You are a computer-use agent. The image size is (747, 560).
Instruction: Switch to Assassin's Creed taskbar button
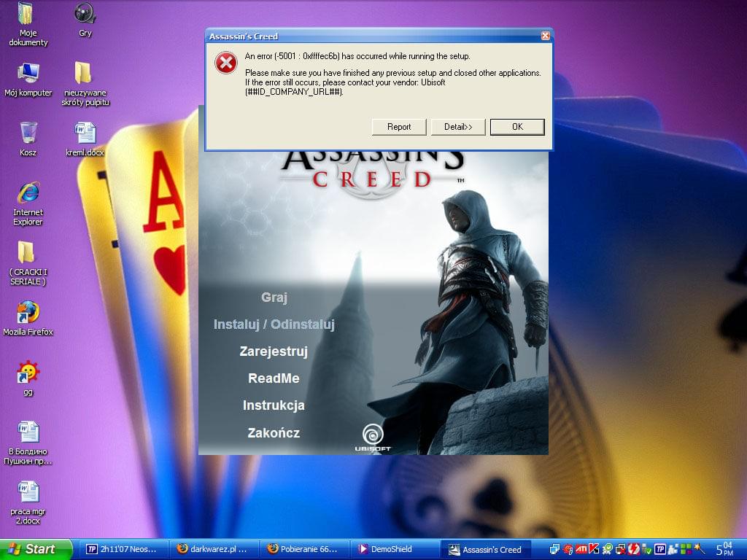485,549
